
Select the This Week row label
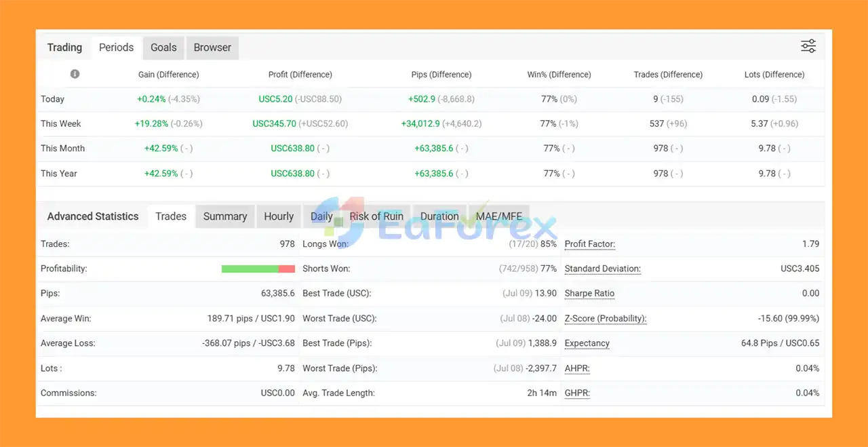[60, 123]
